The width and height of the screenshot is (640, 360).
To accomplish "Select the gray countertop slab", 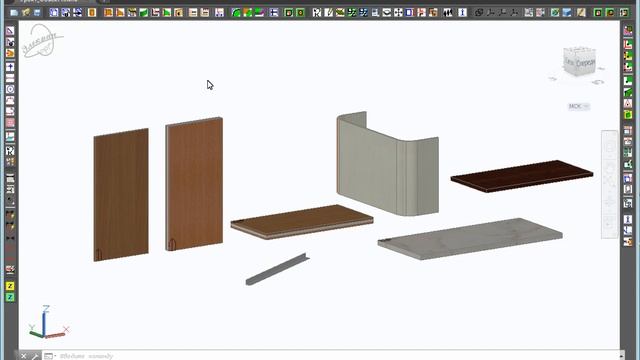I will tap(469, 238).
